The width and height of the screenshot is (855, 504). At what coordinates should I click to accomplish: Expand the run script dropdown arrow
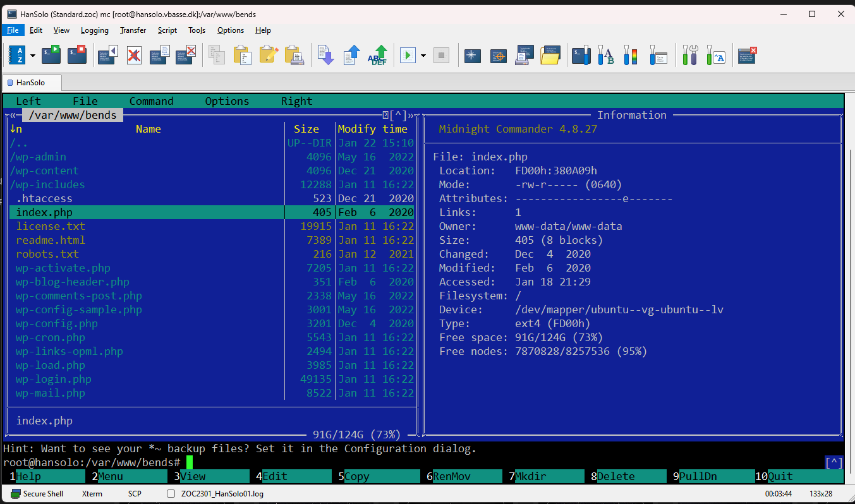click(x=423, y=56)
